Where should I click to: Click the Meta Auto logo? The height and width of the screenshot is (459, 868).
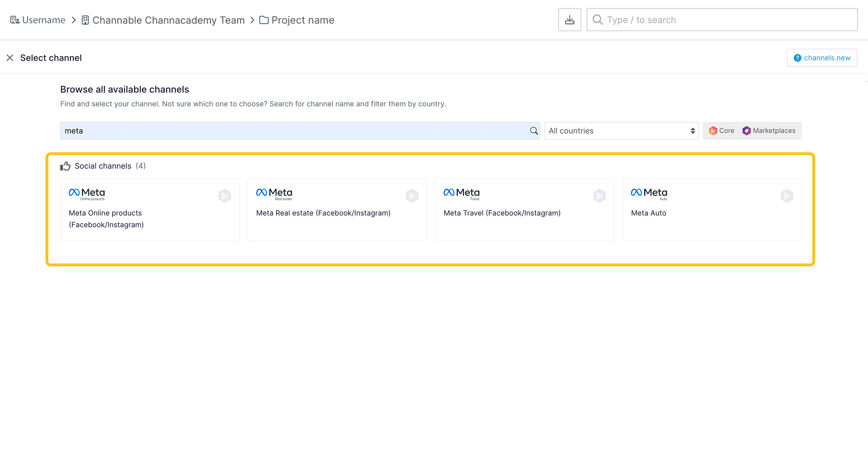(649, 194)
